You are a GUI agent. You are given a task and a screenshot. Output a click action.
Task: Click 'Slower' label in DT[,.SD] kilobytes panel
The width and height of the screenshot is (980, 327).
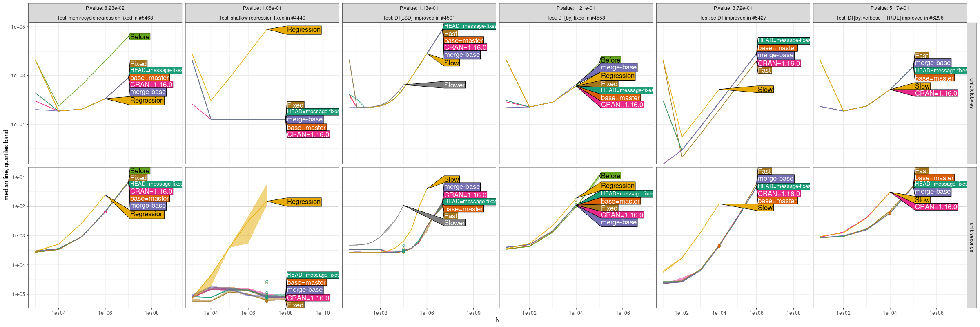point(454,85)
